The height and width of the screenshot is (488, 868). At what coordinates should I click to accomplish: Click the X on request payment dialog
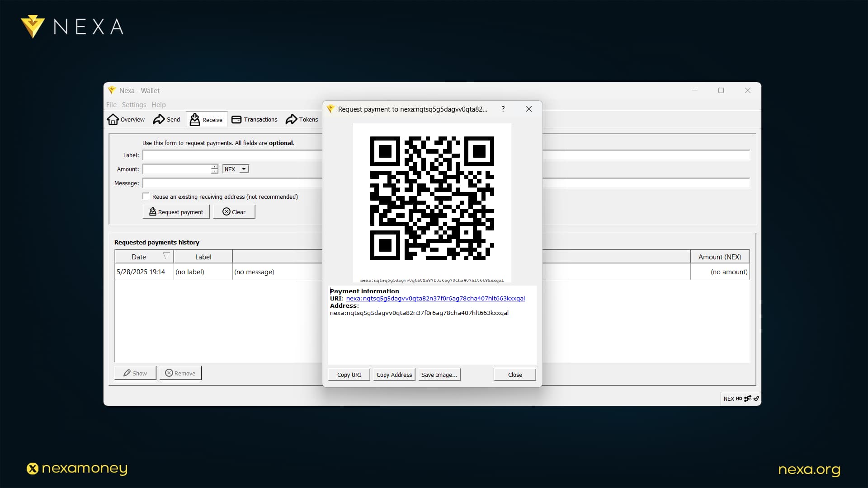529,109
